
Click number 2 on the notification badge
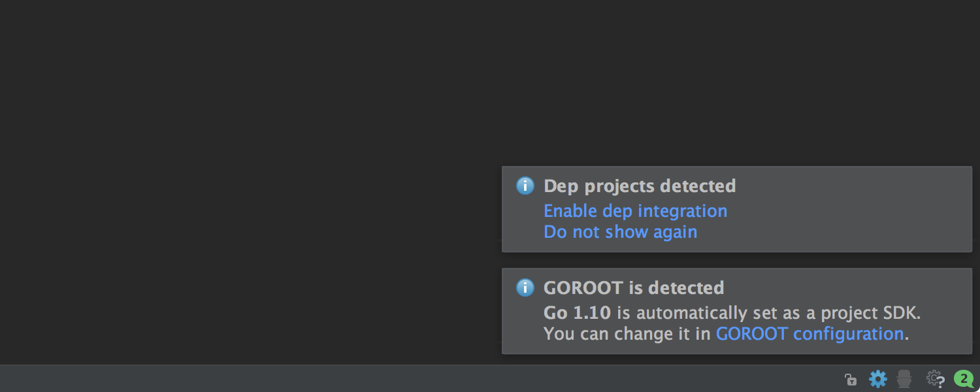point(964,378)
